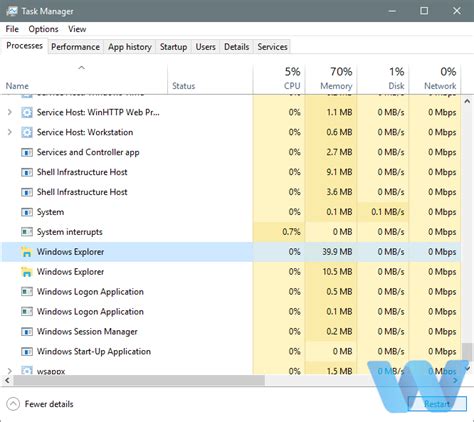The width and height of the screenshot is (474, 422).
Task: Expand the Service Host: WinHTTP Web Pr... row
Action: (10, 112)
